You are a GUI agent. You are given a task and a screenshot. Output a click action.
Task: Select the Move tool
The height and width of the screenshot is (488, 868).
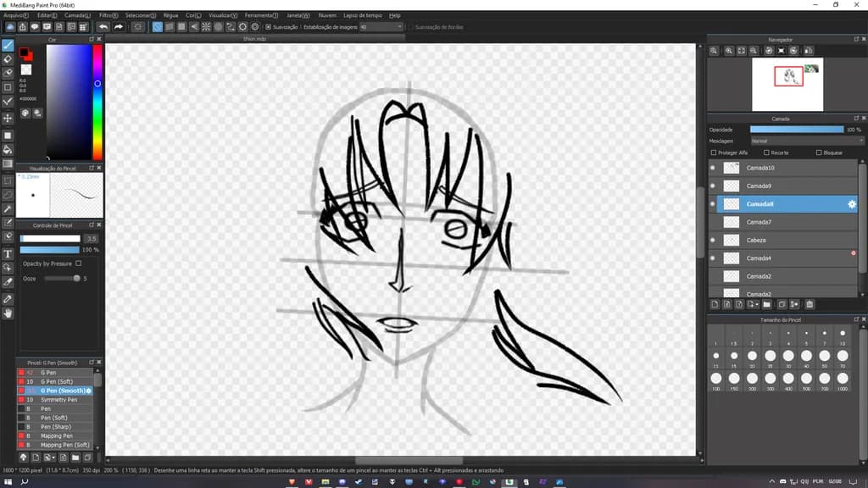(8, 118)
